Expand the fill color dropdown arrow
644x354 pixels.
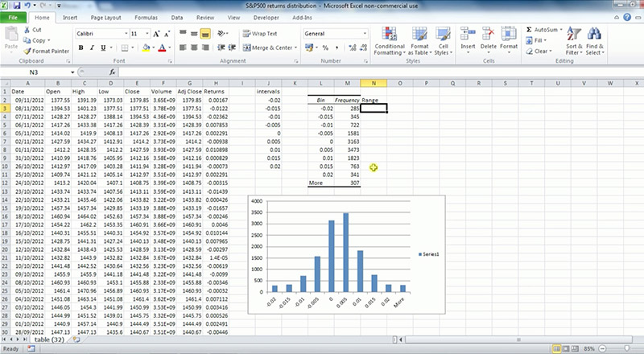[x=154, y=47]
